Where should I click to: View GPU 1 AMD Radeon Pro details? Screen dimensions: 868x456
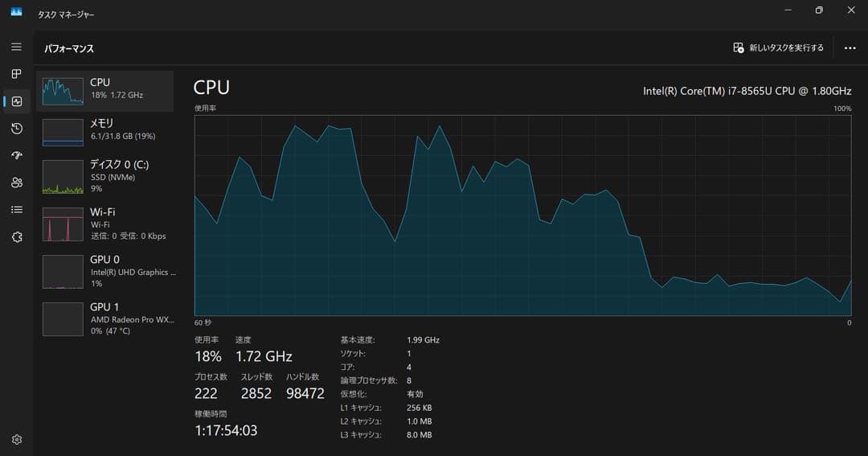point(105,319)
